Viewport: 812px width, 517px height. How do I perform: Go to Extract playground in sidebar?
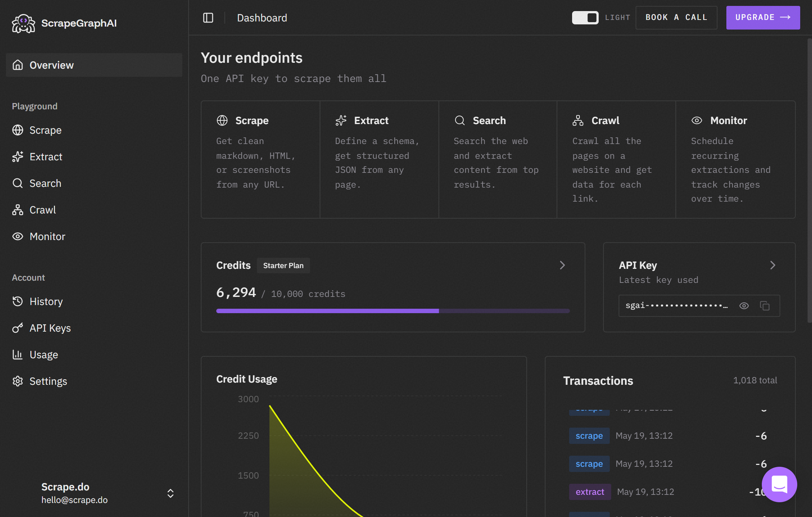click(94, 157)
